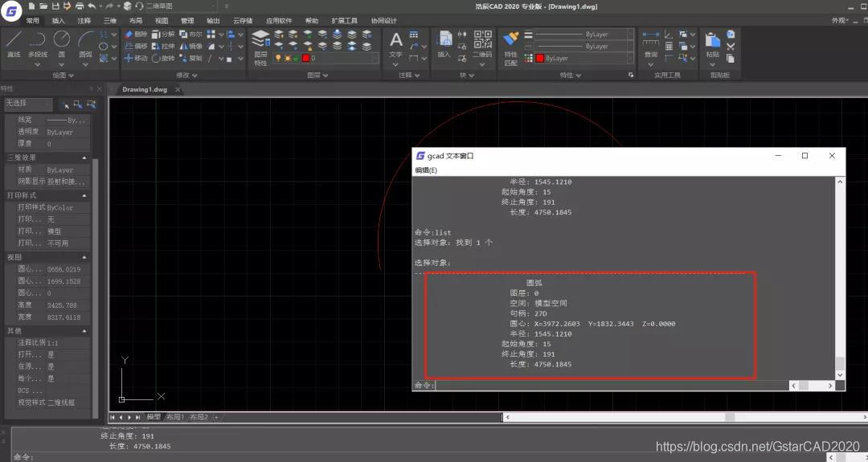Switch to the 扩展工具 ribbon tab
The width and height of the screenshot is (868, 462).
point(344,20)
